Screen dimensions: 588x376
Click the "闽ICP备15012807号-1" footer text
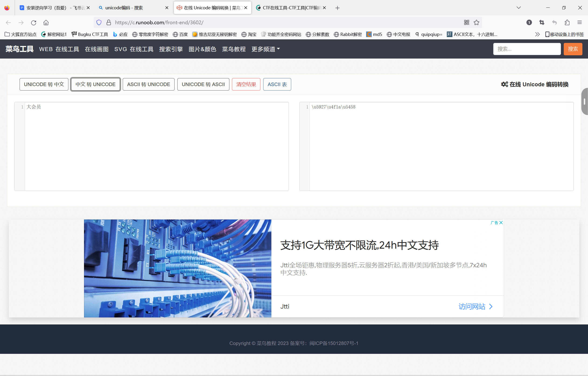click(x=334, y=343)
